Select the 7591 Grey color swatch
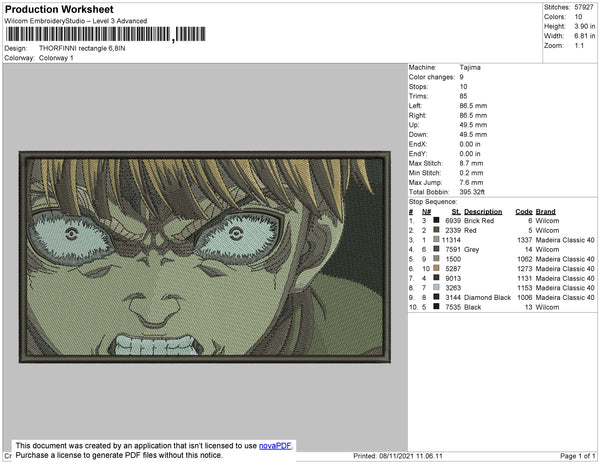The height and width of the screenshot is (464, 600). coord(436,249)
